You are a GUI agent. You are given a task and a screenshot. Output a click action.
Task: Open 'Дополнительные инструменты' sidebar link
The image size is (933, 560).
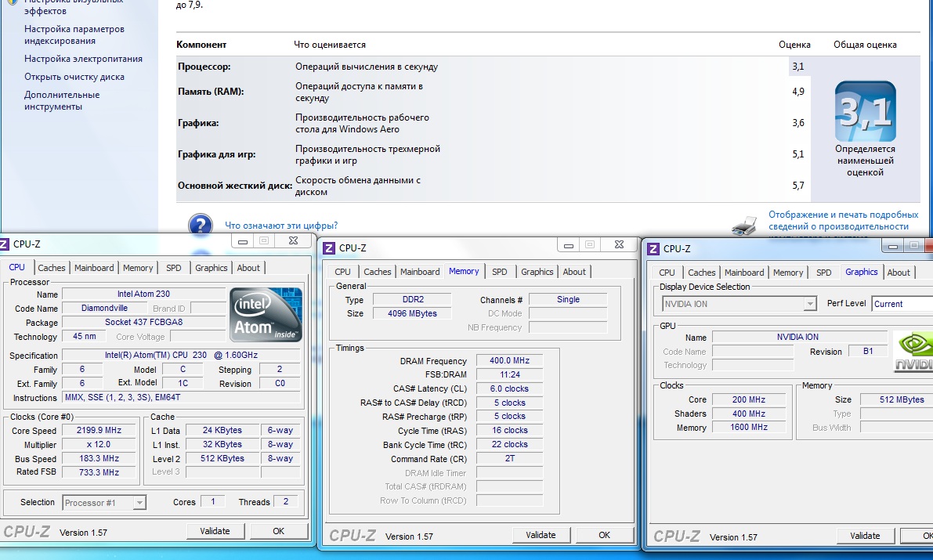[x=62, y=100]
